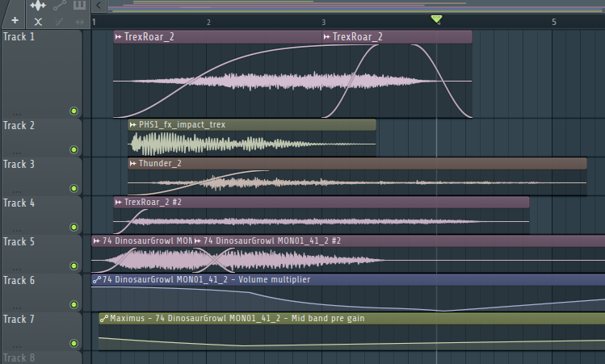
Task: Mute Track 2 with its green LED
Action: (74, 149)
